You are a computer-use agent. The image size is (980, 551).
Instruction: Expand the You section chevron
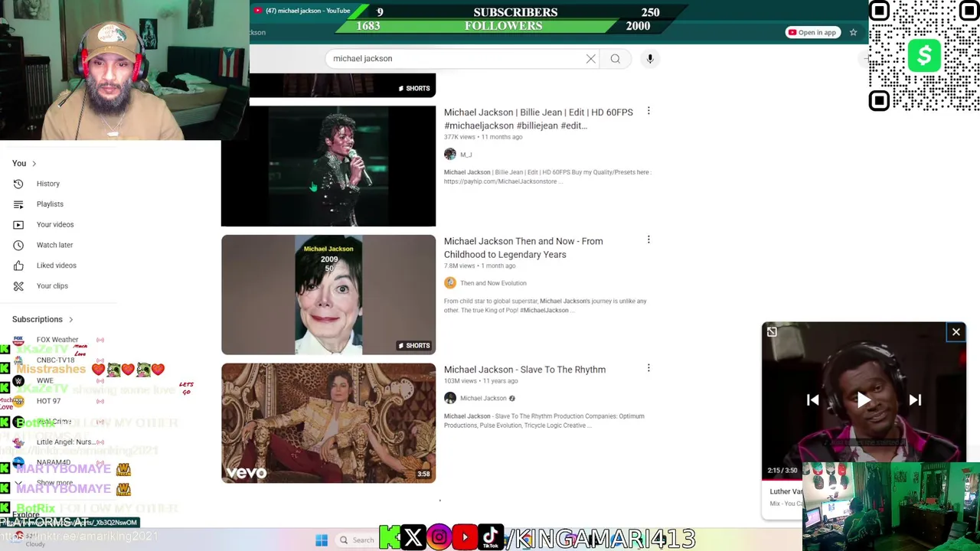[34, 164]
